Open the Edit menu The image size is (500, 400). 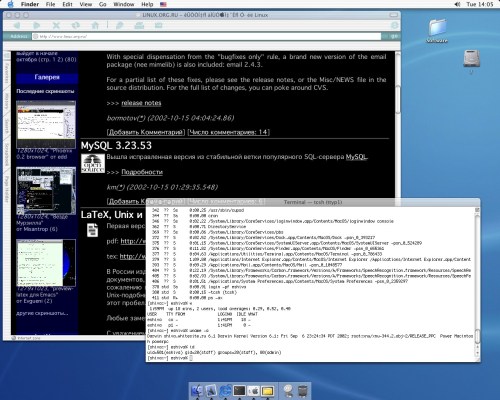pos(67,4)
